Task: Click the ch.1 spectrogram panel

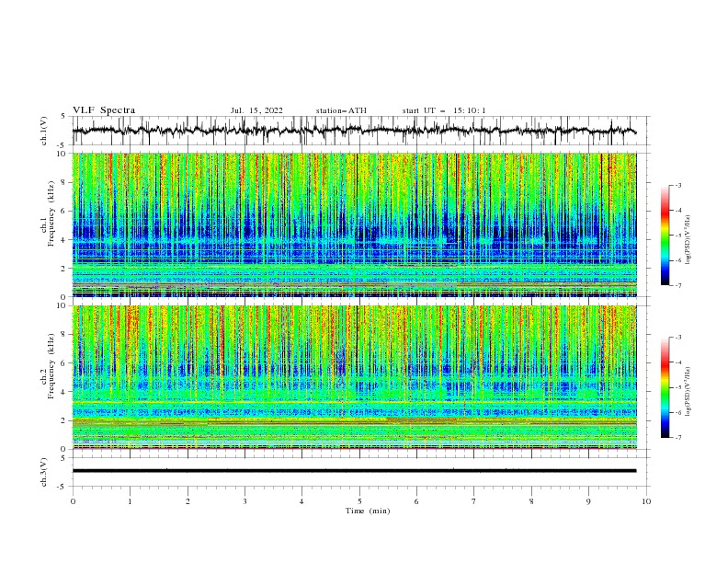Action: click(x=354, y=224)
